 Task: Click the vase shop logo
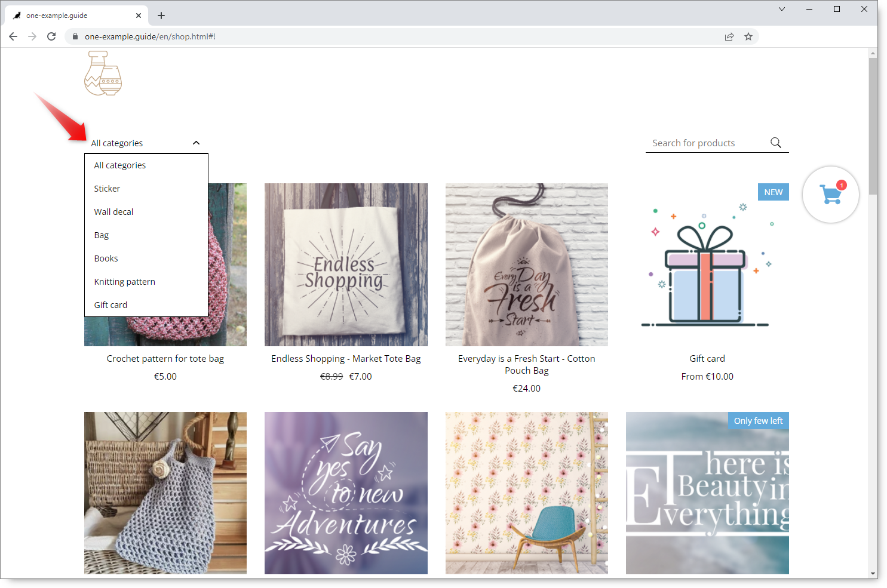click(x=103, y=73)
